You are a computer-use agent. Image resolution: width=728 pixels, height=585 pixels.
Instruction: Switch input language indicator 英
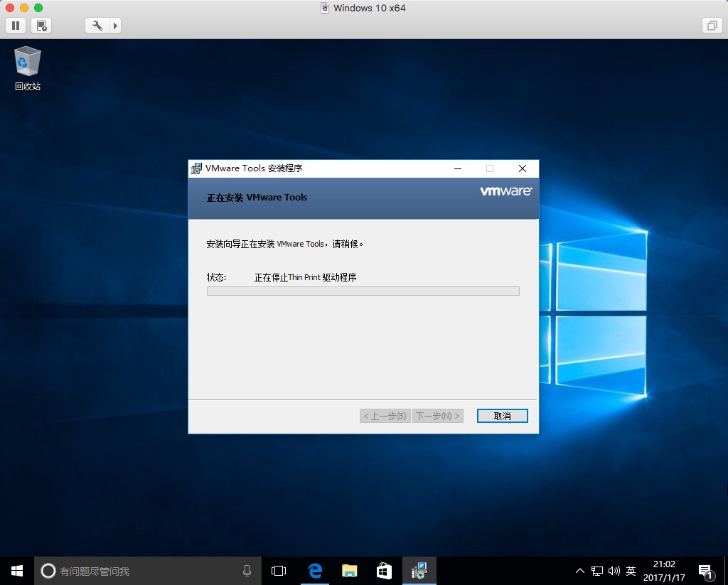click(x=631, y=571)
